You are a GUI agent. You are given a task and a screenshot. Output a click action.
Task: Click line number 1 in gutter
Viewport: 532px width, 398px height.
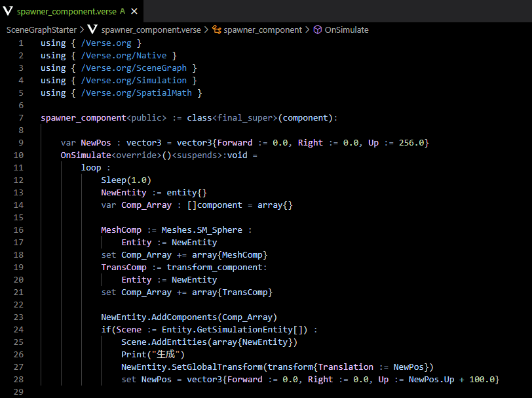[21, 43]
